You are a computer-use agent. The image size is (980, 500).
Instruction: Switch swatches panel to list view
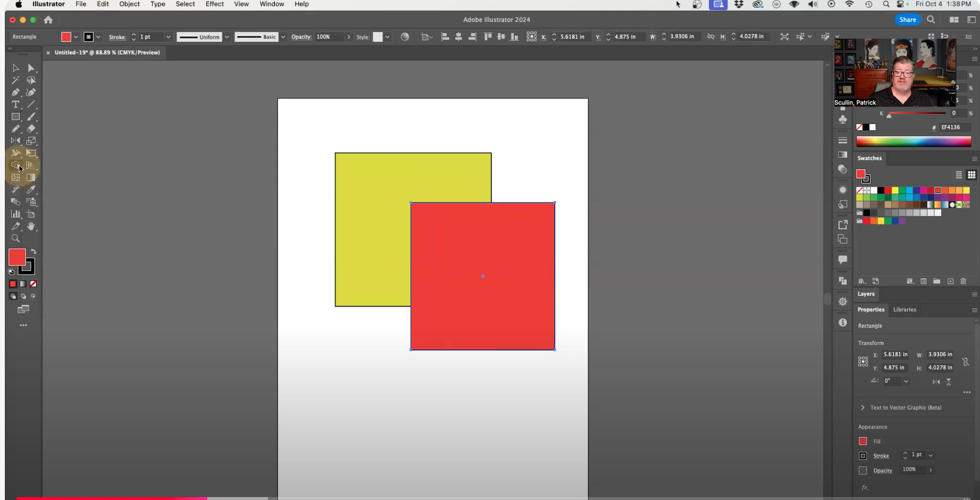959,175
